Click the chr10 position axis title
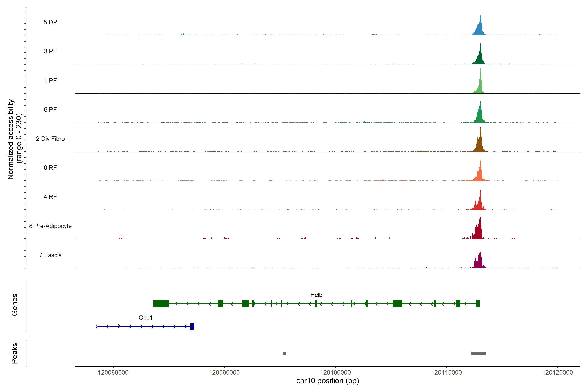This screenshot has width=588, height=392. click(x=327, y=381)
